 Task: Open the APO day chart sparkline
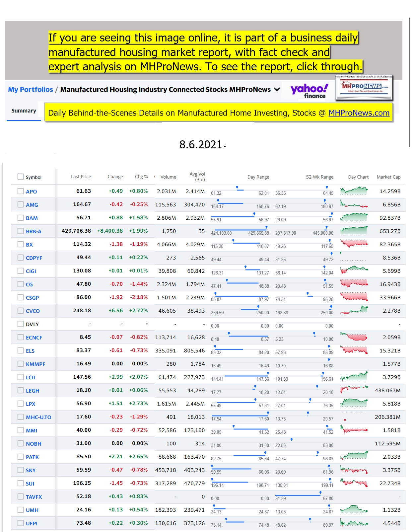354,191
